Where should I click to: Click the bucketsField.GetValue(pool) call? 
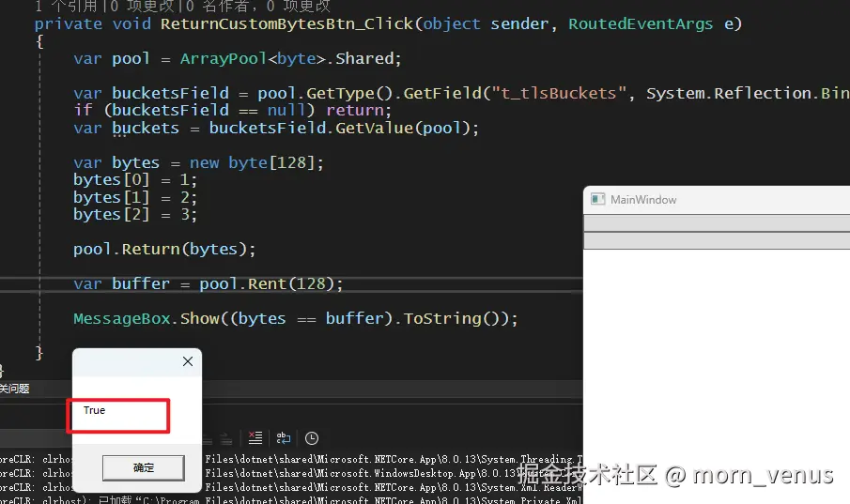(x=339, y=128)
